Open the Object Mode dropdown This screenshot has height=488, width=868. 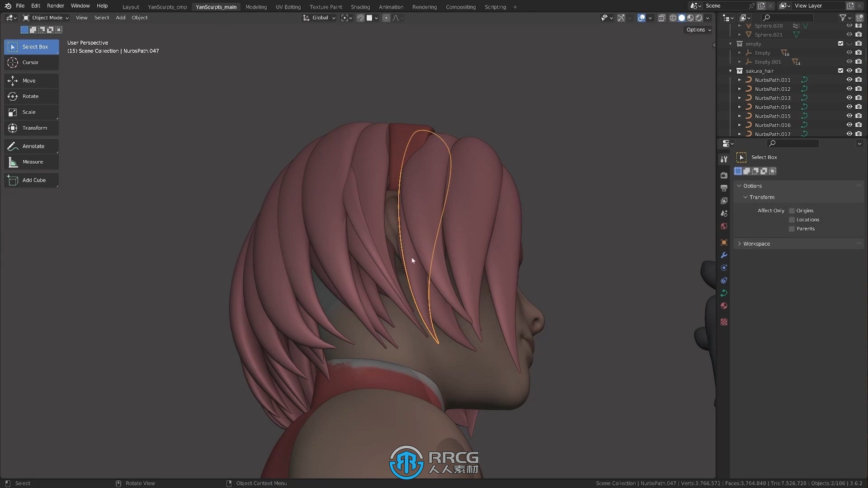46,18
